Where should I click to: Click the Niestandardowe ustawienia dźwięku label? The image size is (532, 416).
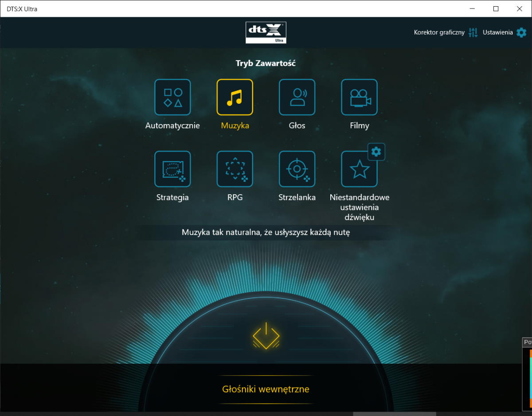click(x=359, y=207)
